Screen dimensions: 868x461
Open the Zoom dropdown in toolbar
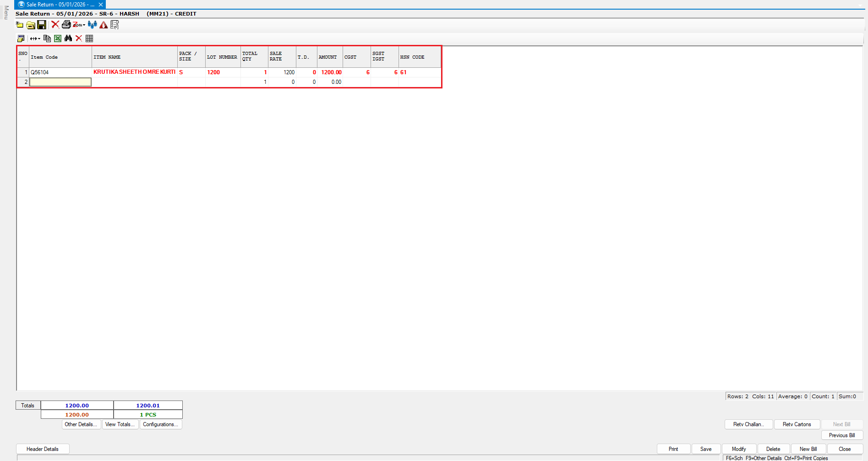[79, 25]
